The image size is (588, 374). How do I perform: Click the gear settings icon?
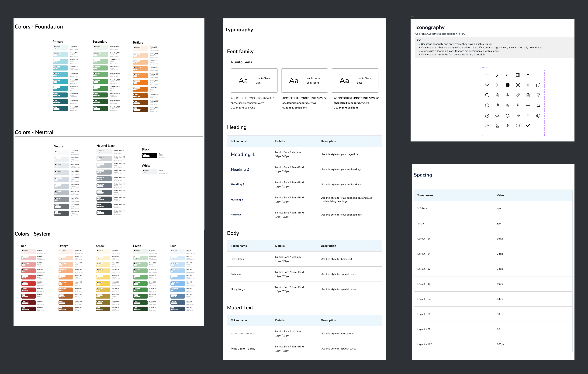point(507,116)
